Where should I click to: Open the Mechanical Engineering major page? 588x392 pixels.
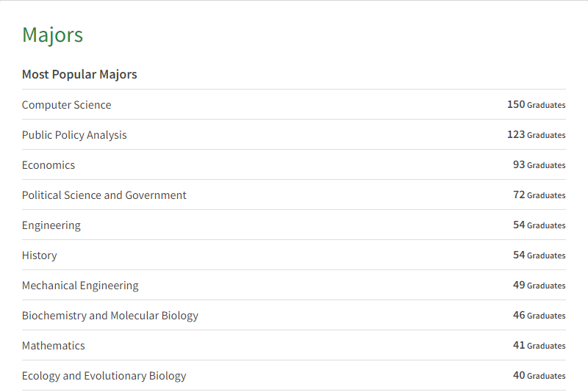[x=80, y=286]
